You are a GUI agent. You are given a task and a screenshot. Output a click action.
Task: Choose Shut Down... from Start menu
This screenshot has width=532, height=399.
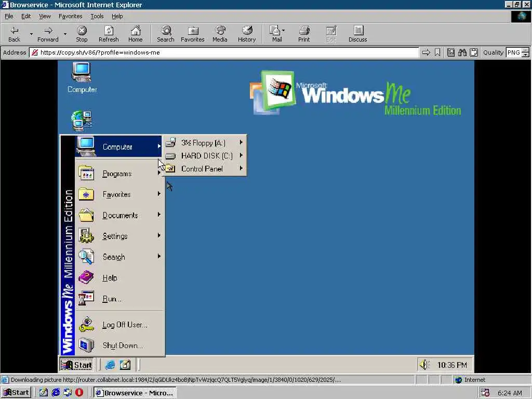119,345
